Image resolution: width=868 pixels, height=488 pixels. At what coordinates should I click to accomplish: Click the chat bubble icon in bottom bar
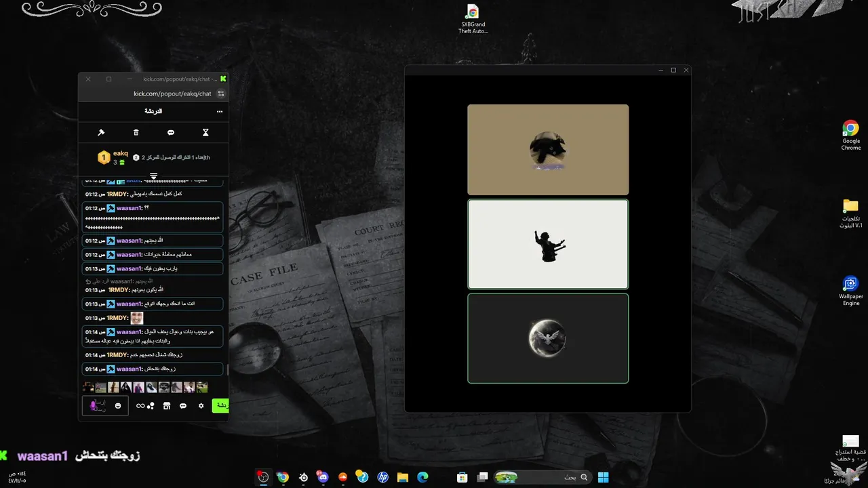tap(183, 406)
